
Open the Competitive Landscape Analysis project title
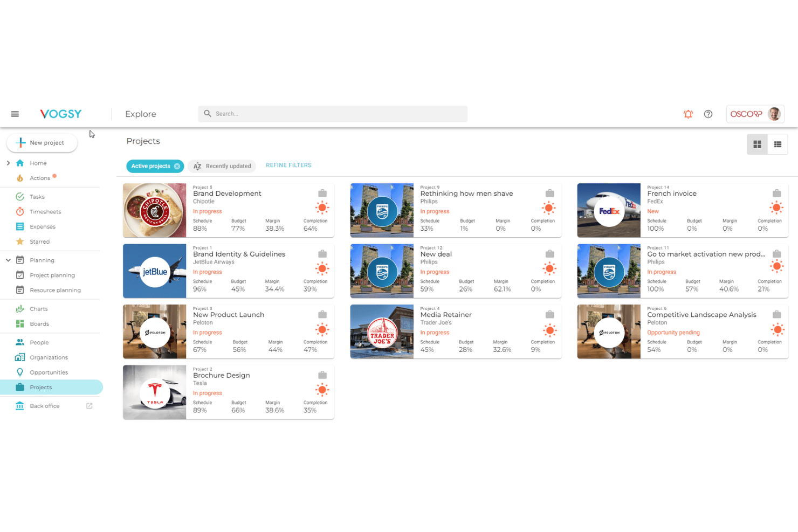[702, 315]
